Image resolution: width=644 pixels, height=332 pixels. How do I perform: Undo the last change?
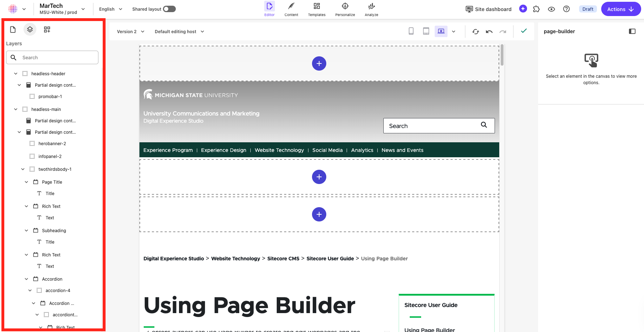click(489, 31)
